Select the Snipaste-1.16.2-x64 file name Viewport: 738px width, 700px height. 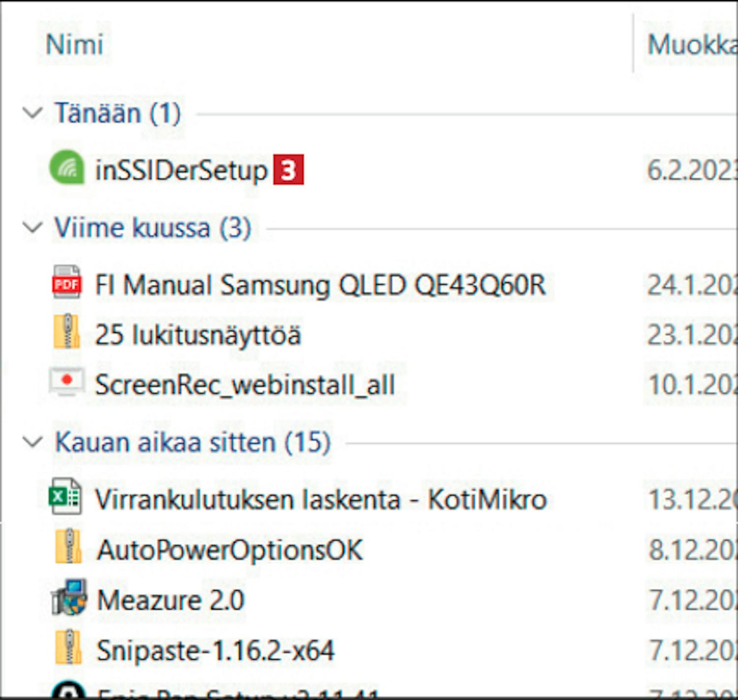(215, 650)
